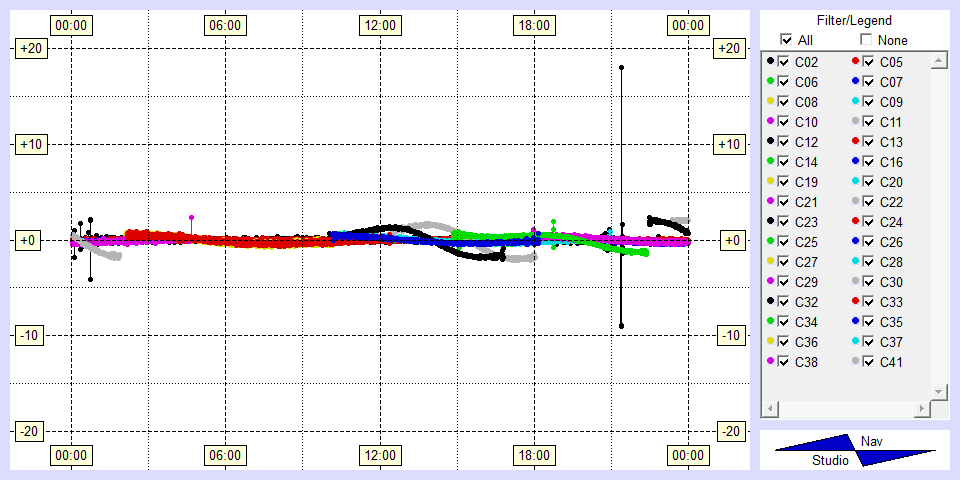Click the Nav Studio logo

click(855, 451)
